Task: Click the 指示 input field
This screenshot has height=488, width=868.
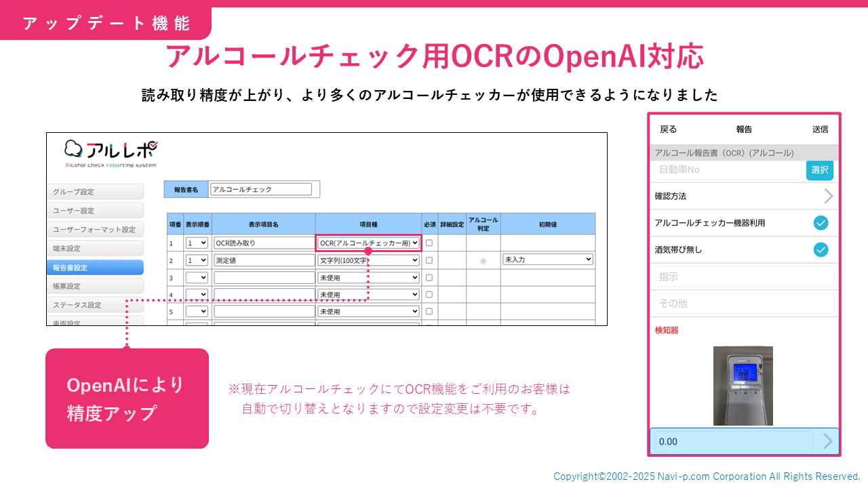Action: (x=744, y=277)
